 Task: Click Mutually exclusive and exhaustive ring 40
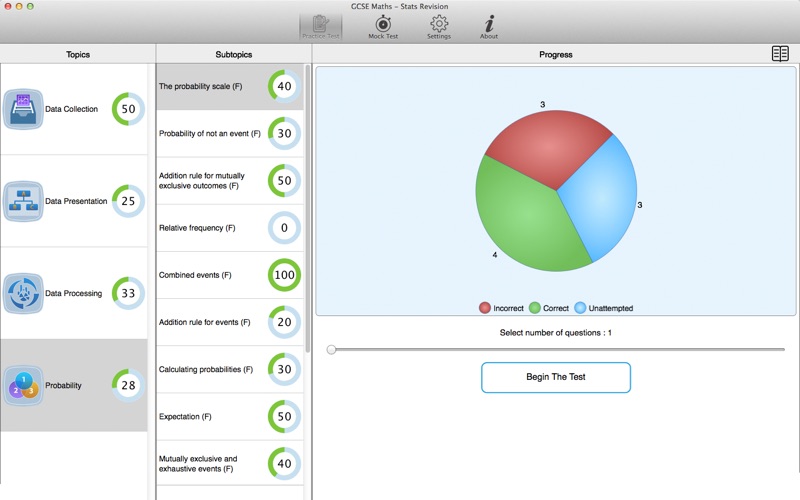pyautogui.click(x=284, y=463)
